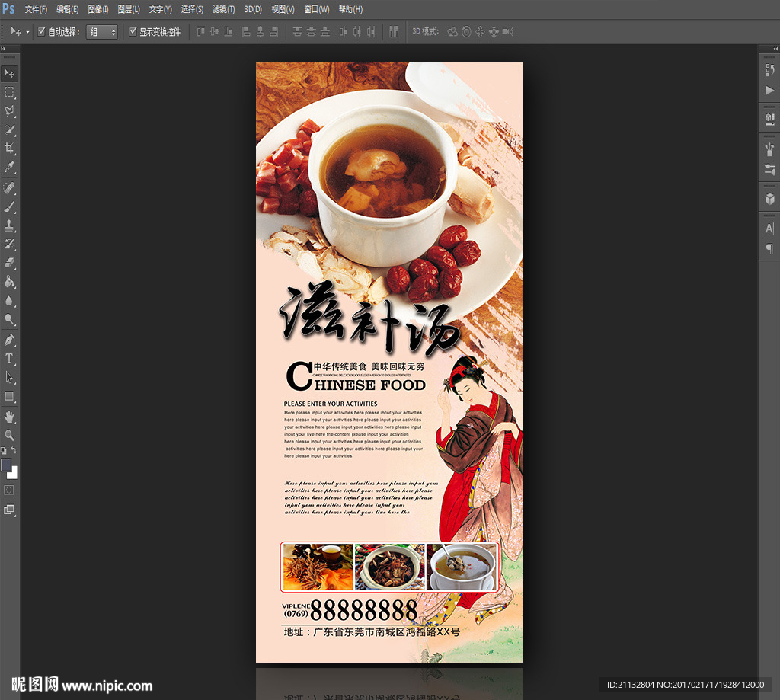Viewport: 780px width, 700px height.
Task: Open the 文字(Y) menu
Action: [161, 9]
